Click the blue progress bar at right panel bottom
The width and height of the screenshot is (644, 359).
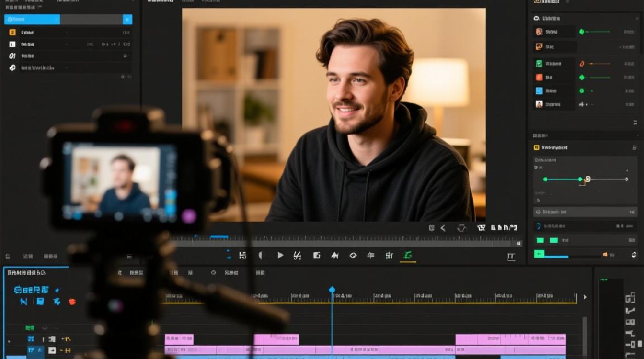click(556, 257)
